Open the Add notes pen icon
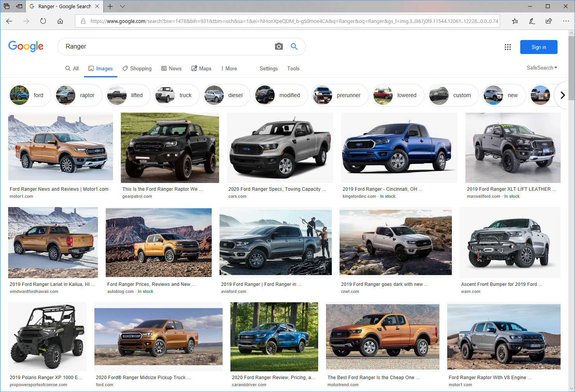 pos(532,21)
